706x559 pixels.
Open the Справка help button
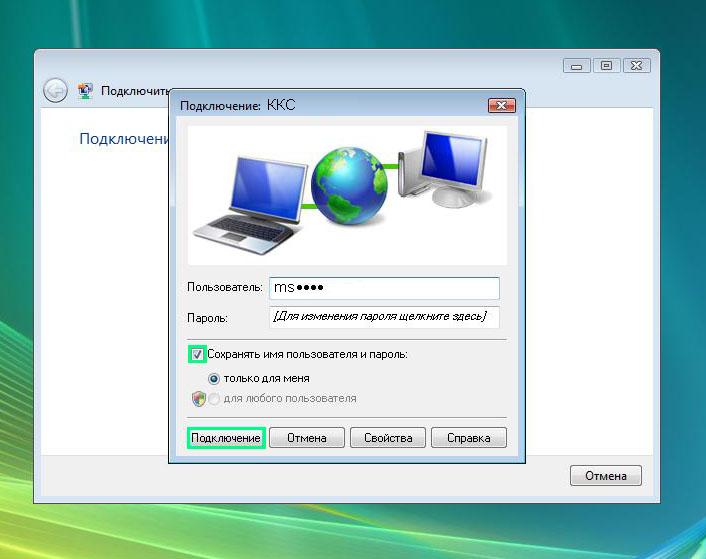click(469, 438)
